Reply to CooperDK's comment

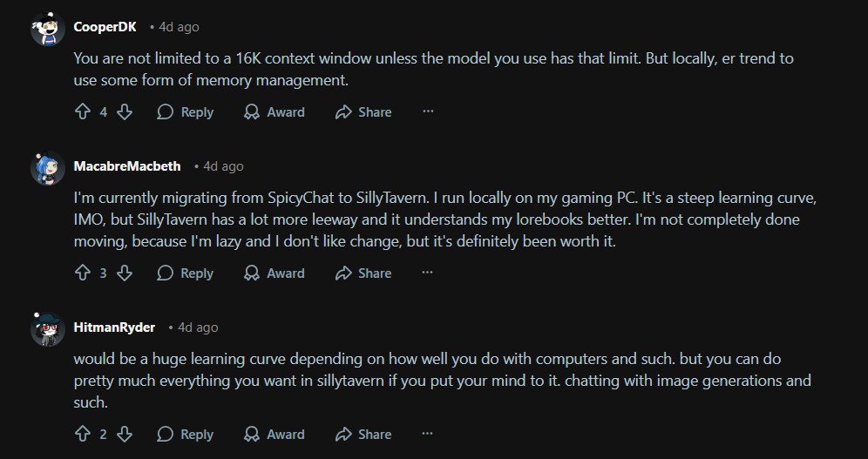tap(186, 112)
